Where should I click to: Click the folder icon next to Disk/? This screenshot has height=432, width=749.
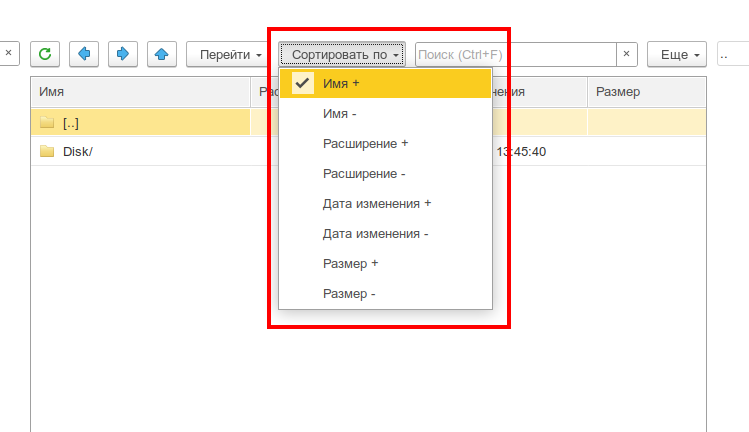point(47,151)
